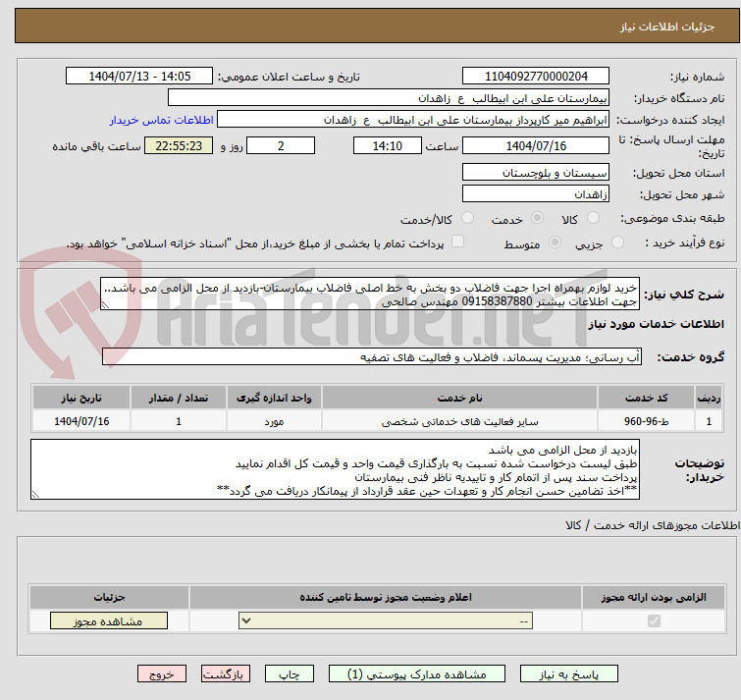Choose متوسط purchase process radio

555,242
